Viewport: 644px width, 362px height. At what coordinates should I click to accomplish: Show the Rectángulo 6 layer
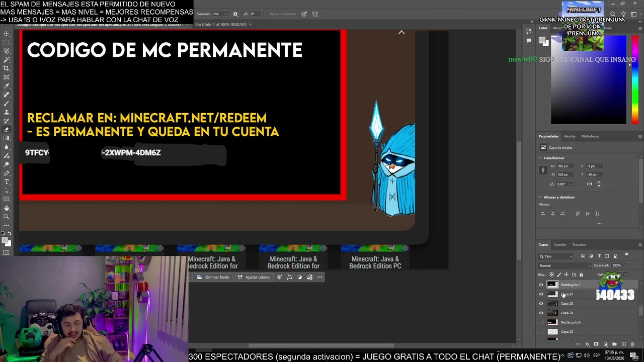pos(541,322)
